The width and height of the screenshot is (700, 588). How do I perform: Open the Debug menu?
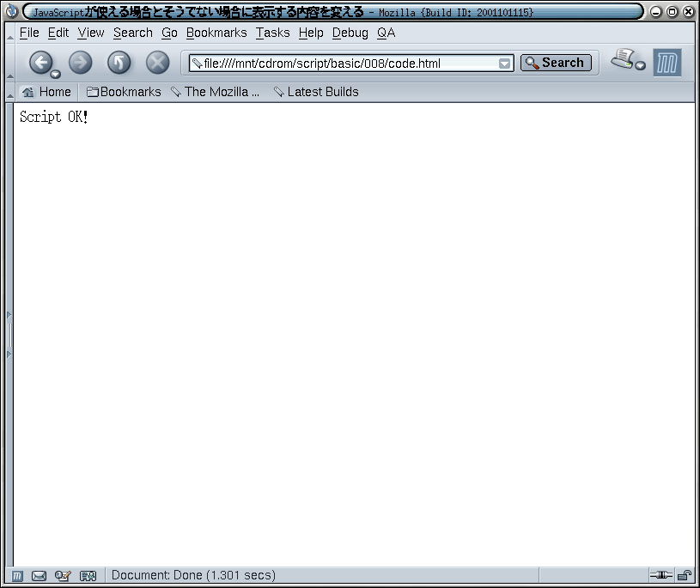[x=350, y=33]
